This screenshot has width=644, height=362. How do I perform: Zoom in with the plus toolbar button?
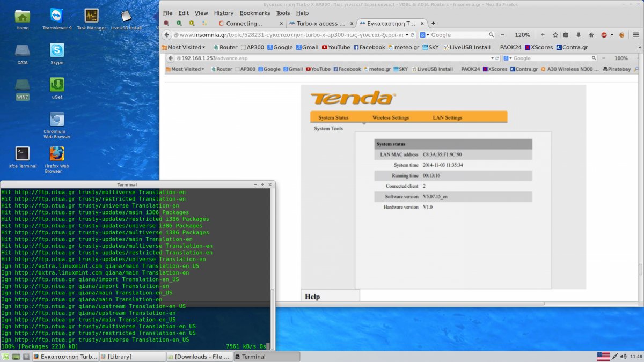(x=543, y=35)
